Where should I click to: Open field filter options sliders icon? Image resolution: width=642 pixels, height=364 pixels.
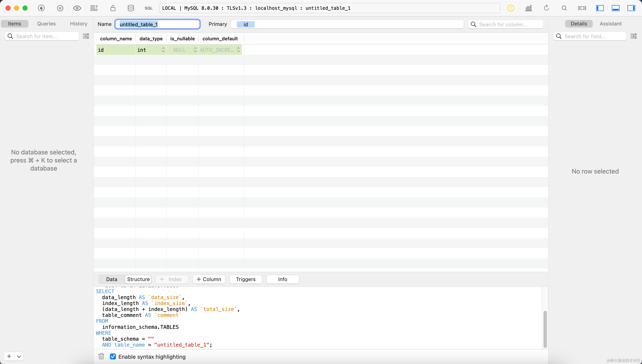(x=634, y=36)
